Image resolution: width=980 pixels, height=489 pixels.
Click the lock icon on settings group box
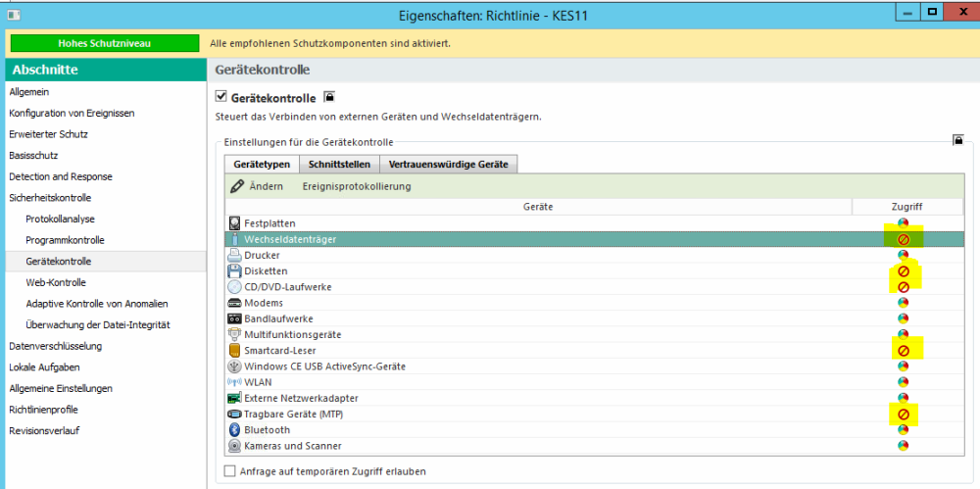[x=958, y=139]
